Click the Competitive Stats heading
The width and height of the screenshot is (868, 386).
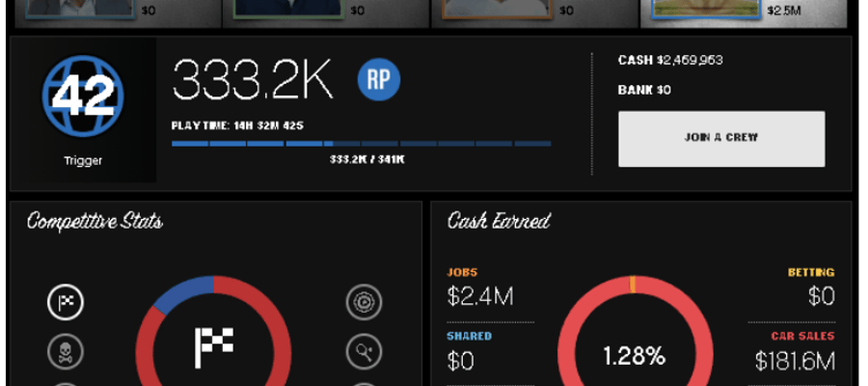tap(95, 222)
